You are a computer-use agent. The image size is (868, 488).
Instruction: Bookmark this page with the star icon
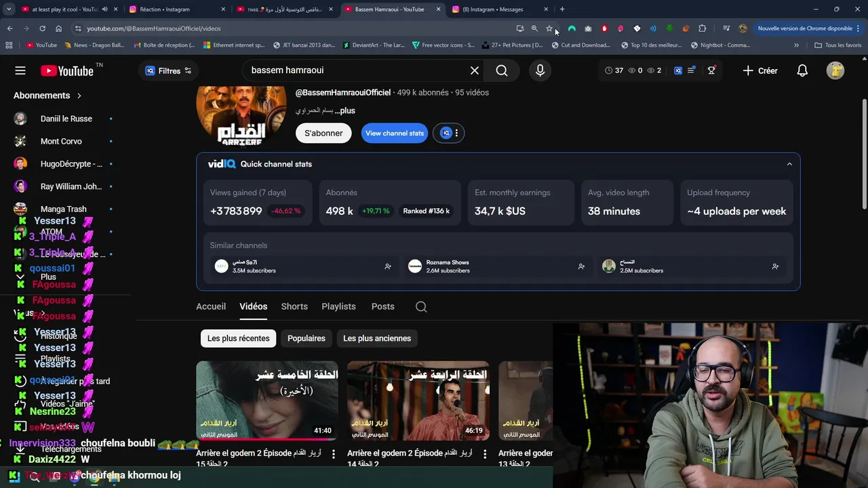coord(549,28)
